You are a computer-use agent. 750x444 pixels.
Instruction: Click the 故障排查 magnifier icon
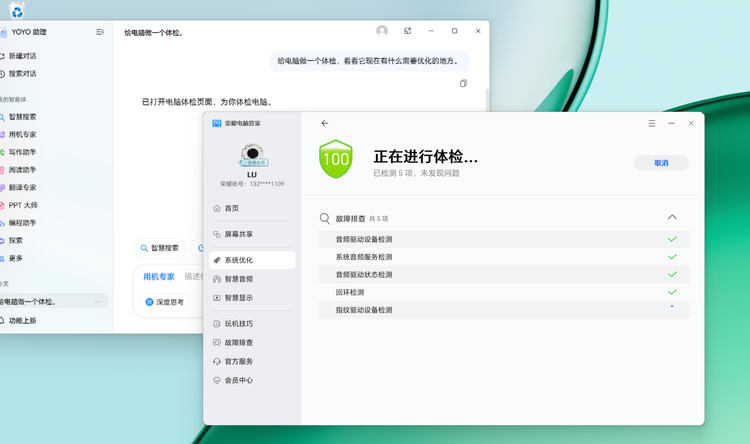click(325, 219)
